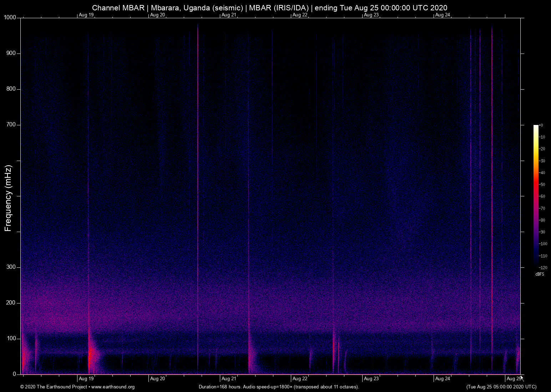Click the Tue Aug 25 05:00:00 timestamp
Screen dimensions: 551x392
[501, 387]
